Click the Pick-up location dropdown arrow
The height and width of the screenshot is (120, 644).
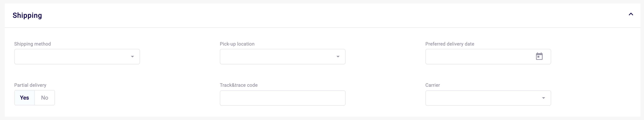click(338, 57)
